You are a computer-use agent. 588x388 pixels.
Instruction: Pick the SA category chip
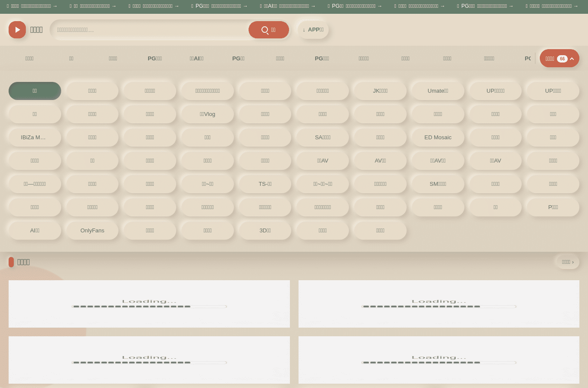(323, 138)
